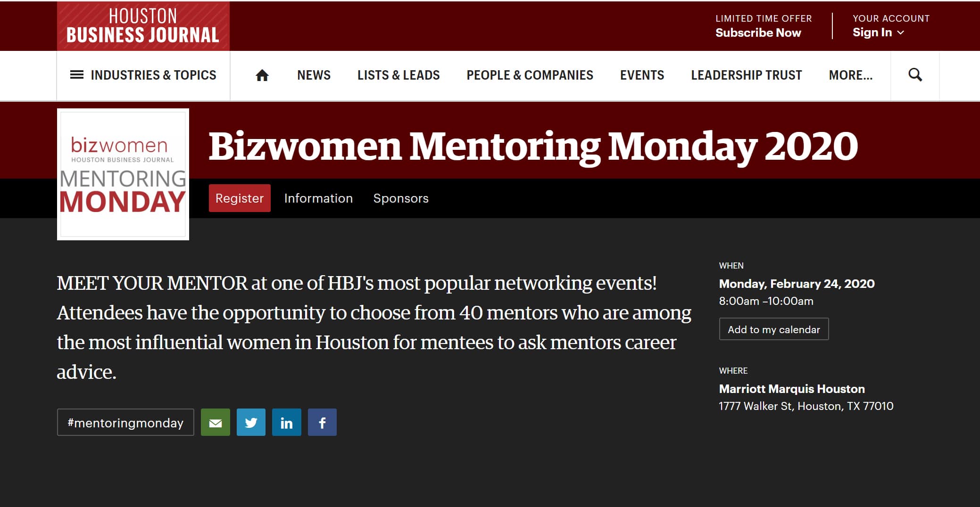
Task: Select the Information tab
Action: point(318,198)
